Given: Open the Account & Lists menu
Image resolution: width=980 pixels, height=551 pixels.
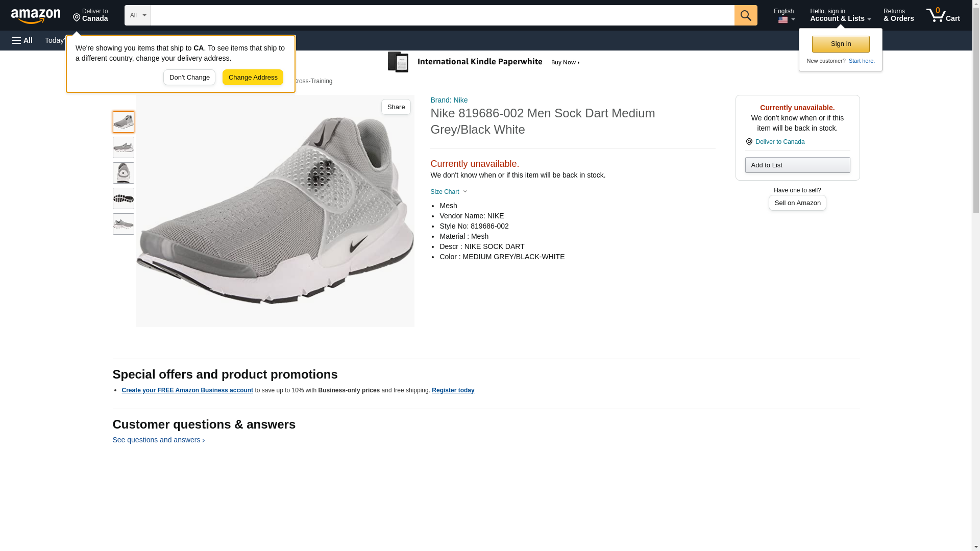Looking at the screenshot, I should pos(840,15).
